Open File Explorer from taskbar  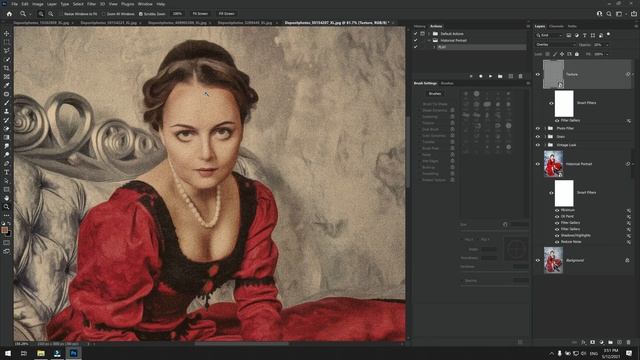[x=41, y=353]
